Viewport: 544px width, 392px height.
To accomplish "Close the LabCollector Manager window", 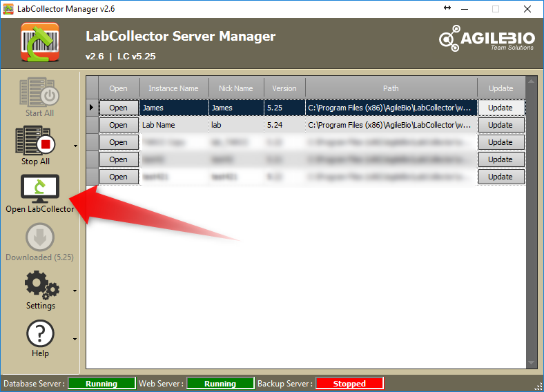I will [x=527, y=9].
